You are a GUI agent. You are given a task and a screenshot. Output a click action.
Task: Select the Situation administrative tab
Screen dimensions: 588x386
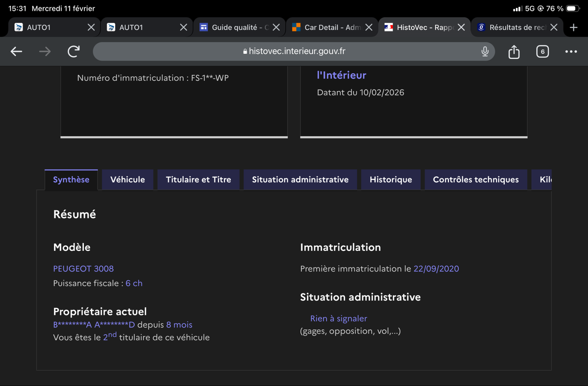300,180
